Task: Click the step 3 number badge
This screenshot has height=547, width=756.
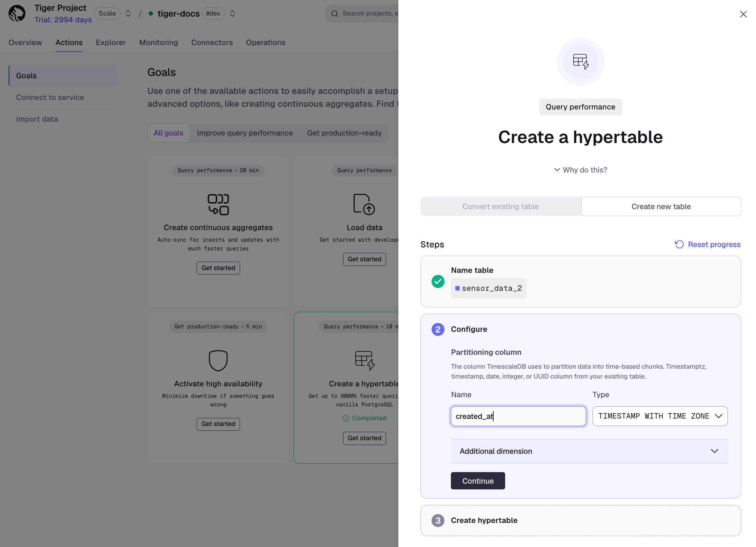Action: click(438, 520)
